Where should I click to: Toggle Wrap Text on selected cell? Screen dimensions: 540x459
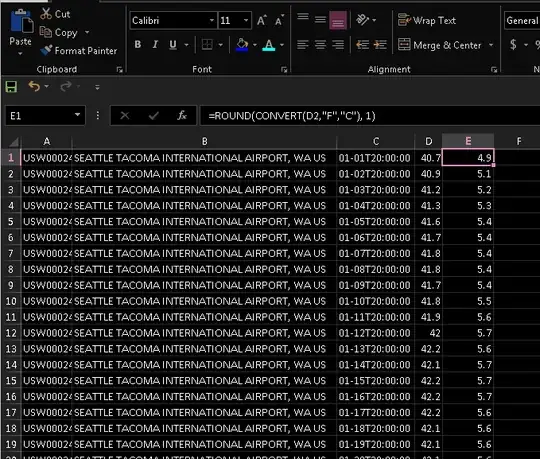(x=427, y=20)
